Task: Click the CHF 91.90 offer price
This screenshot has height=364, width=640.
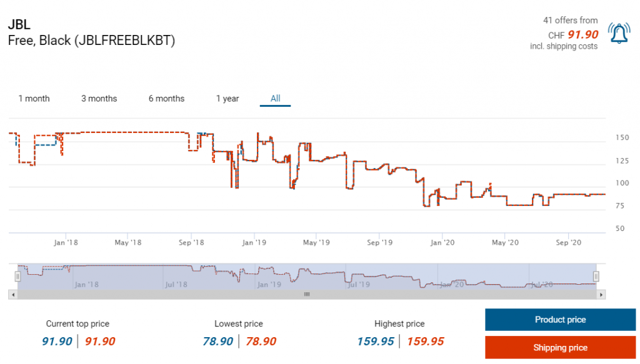Action: (582, 35)
